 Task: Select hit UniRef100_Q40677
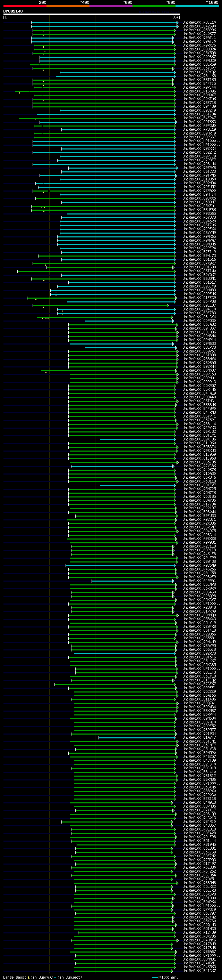coord(199,34)
